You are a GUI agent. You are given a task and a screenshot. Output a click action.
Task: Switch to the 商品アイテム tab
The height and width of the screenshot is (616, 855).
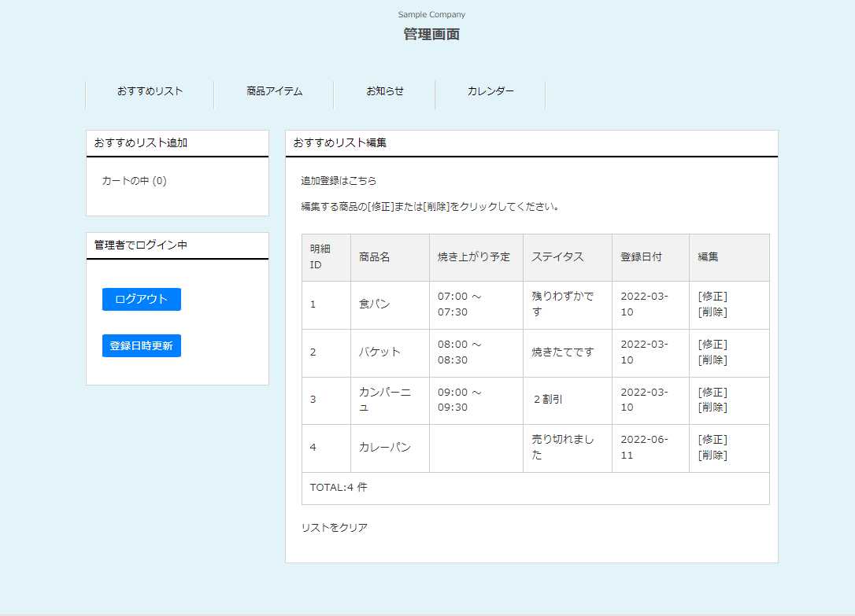(273, 91)
